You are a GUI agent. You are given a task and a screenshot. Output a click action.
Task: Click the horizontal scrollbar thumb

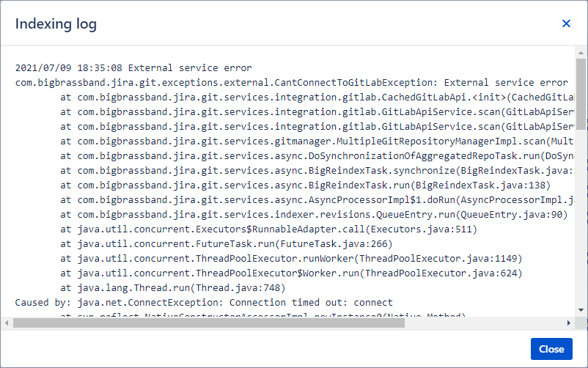(209, 323)
